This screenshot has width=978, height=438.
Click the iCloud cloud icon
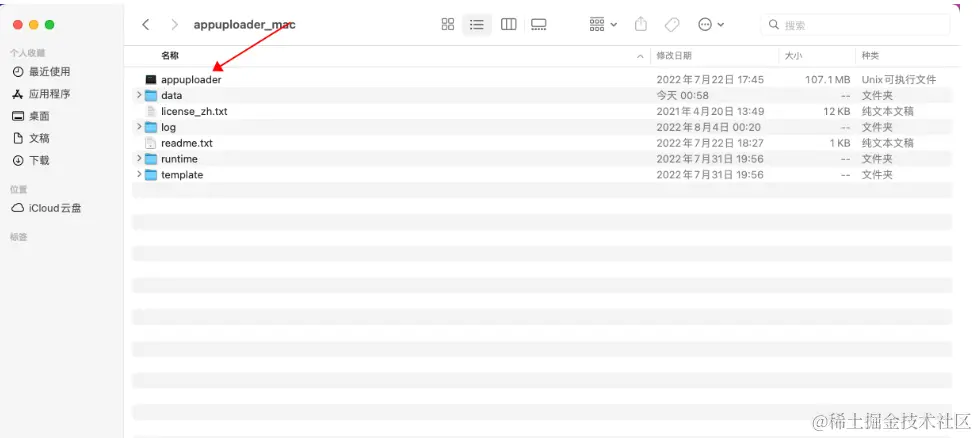tap(18, 208)
